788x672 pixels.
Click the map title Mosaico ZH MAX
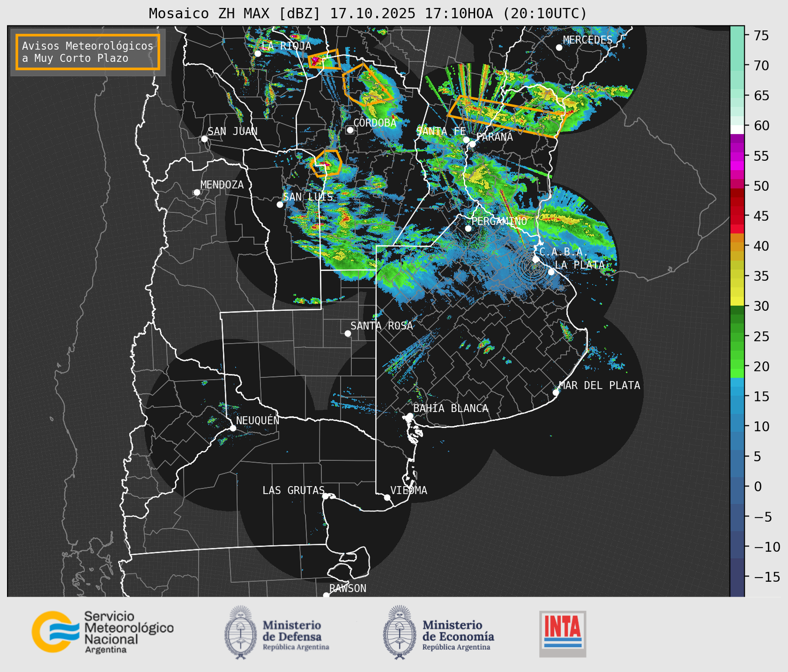[368, 14]
